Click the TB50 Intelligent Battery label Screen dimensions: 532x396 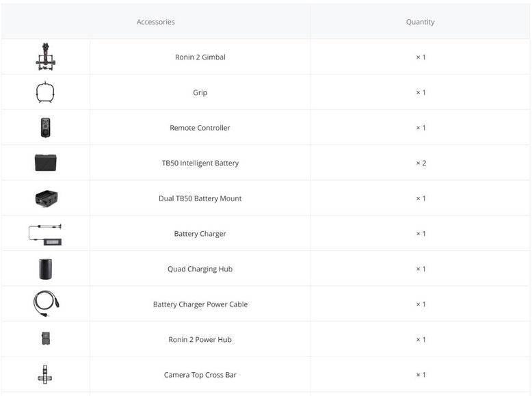[x=200, y=163]
